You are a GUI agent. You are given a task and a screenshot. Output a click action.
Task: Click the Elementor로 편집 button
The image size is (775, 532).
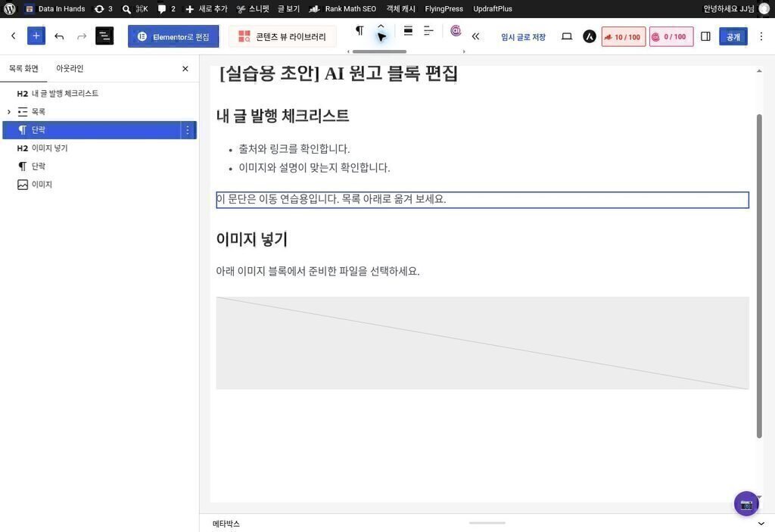pos(173,36)
